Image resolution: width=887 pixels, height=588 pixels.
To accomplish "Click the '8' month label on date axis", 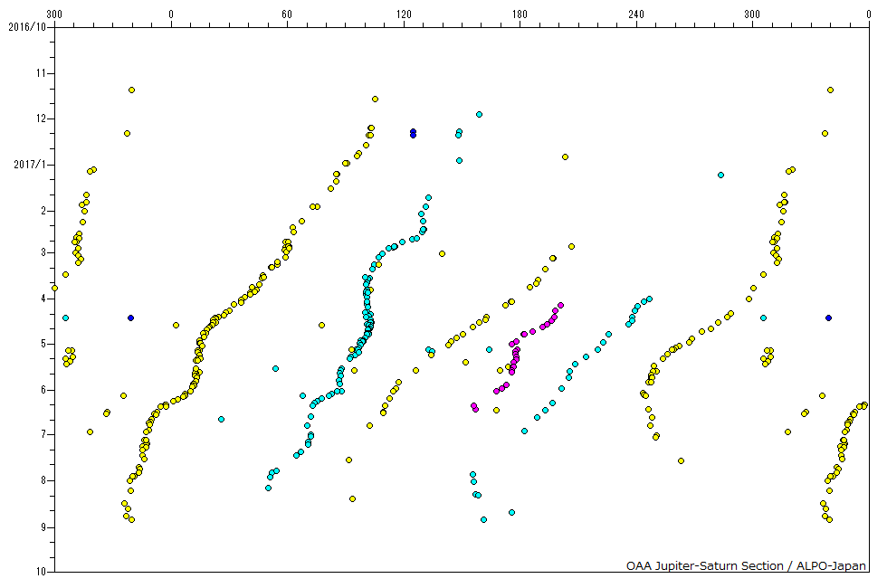I will [43, 480].
